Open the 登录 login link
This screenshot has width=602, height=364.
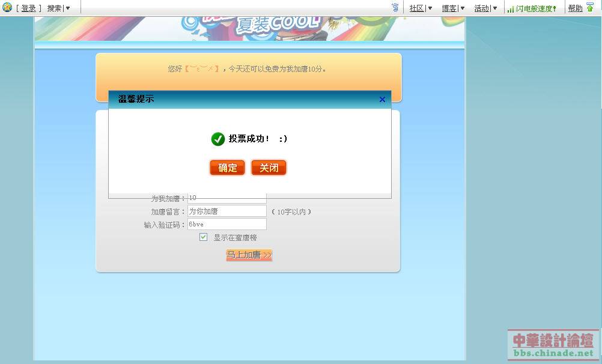(28, 8)
